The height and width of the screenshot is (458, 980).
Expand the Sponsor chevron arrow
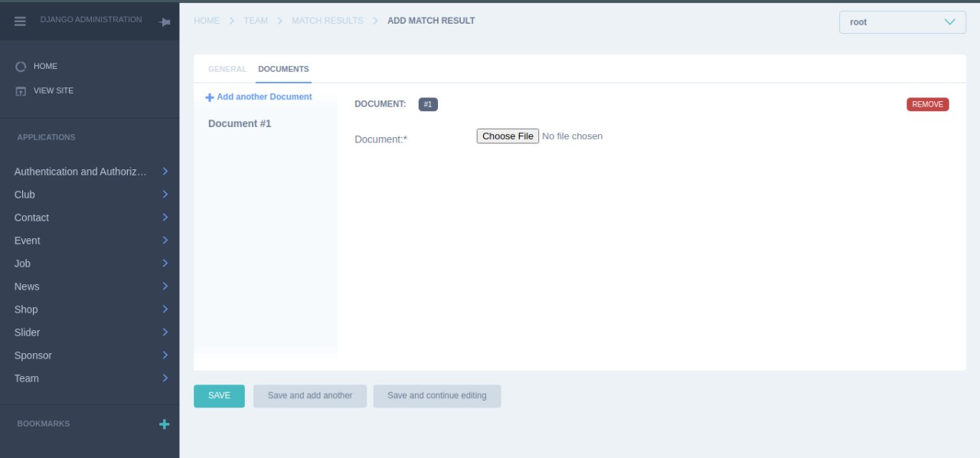click(x=165, y=355)
